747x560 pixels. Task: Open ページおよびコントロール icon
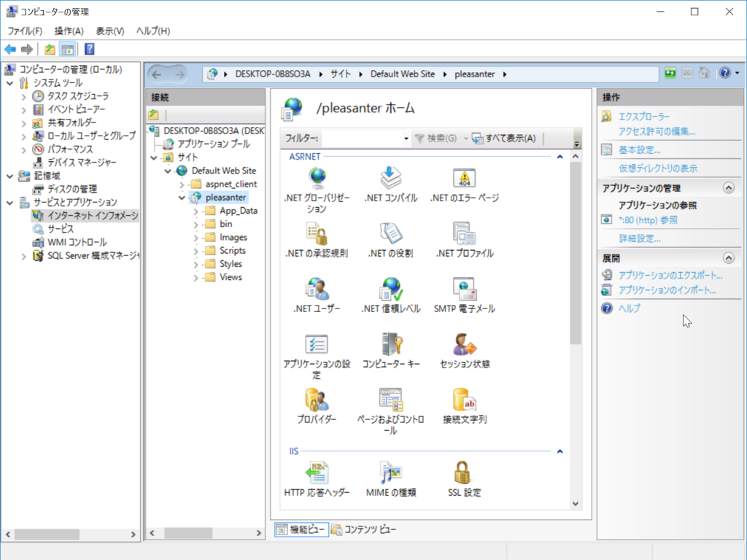[x=391, y=411]
